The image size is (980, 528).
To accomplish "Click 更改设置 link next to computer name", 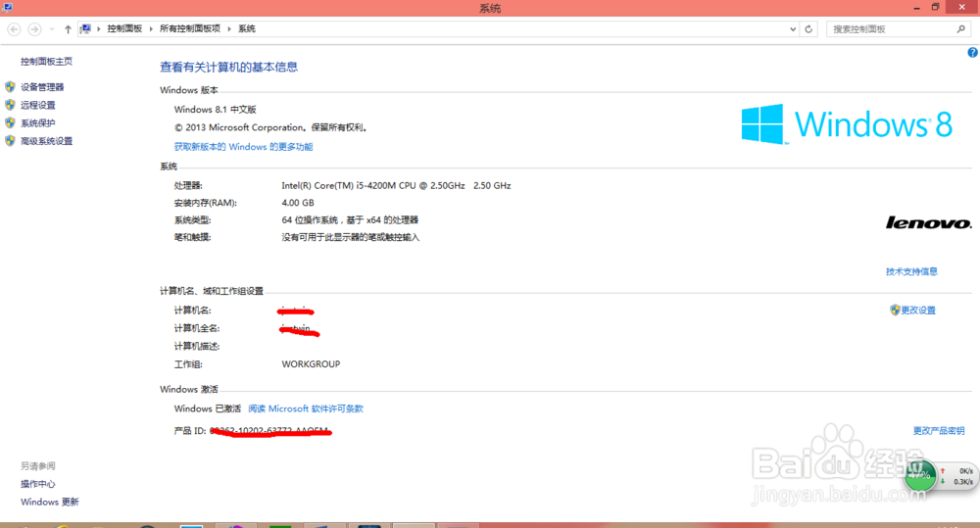I will click(918, 310).
